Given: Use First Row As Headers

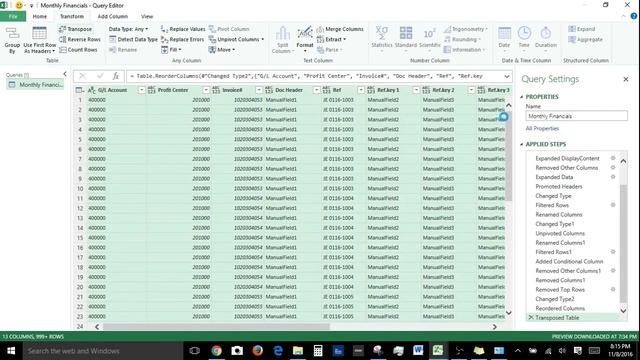Looking at the screenshot, I should pyautogui.click(x=39, y=40).
